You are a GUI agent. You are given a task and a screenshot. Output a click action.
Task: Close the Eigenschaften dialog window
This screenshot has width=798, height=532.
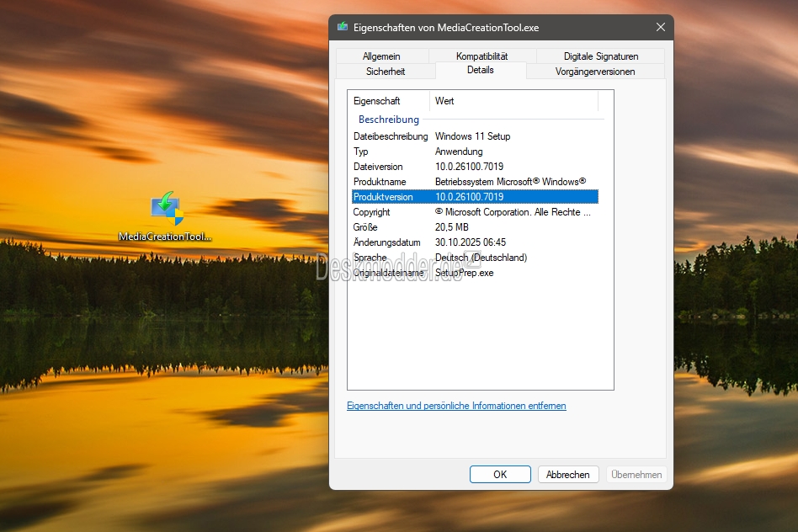click(660, 27)
